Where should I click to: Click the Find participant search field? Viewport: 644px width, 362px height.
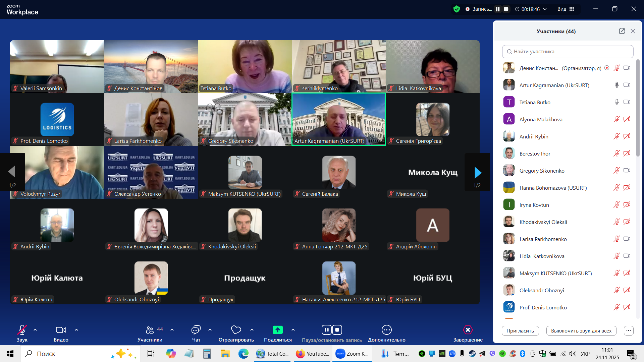(x=568, y=52)
